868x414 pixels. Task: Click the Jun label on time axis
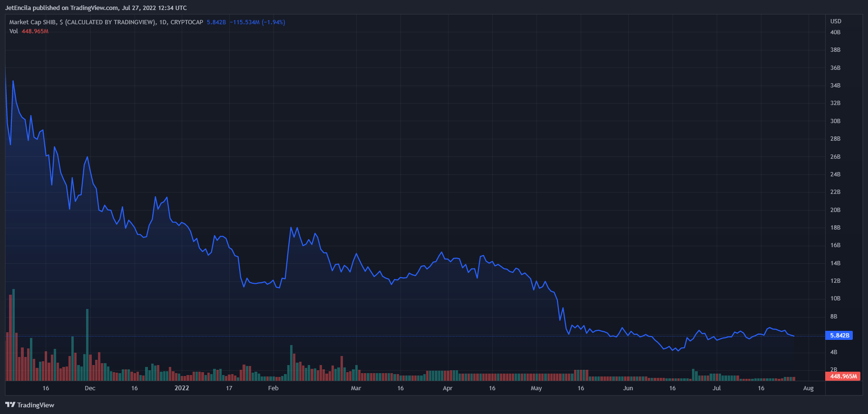[628, 388]
